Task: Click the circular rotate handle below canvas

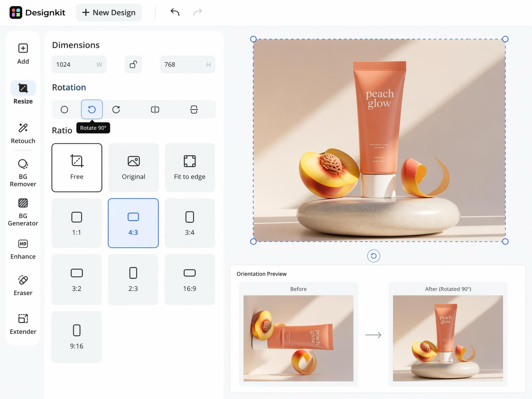Action: 373,256
